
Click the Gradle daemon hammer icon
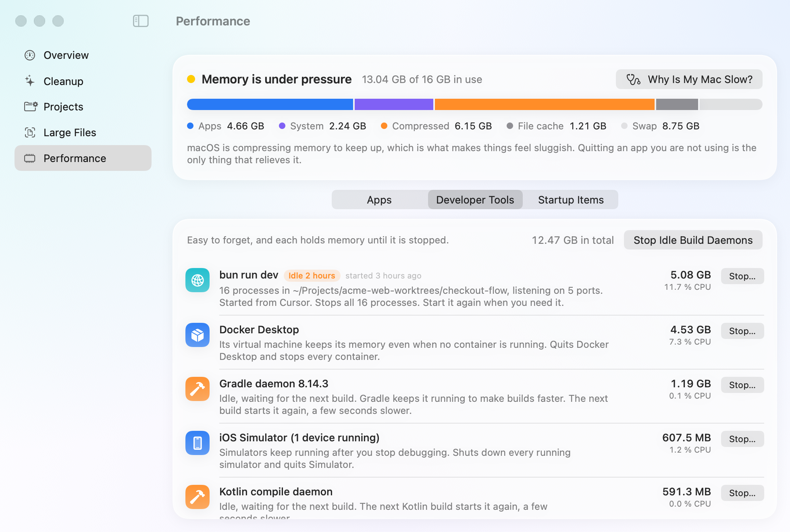[197, 389]
